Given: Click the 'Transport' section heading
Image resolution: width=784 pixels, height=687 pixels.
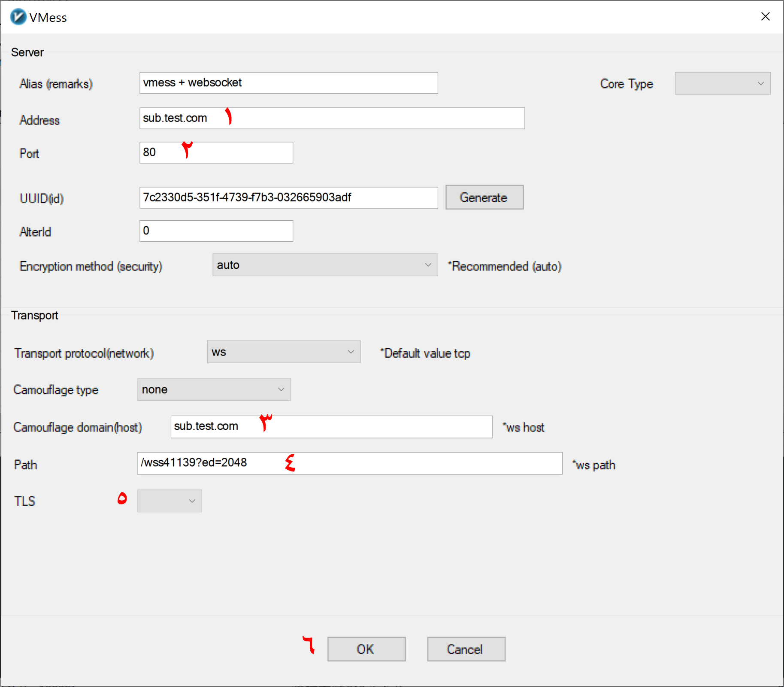Looking at the screenshot, I should pos(35,316).
